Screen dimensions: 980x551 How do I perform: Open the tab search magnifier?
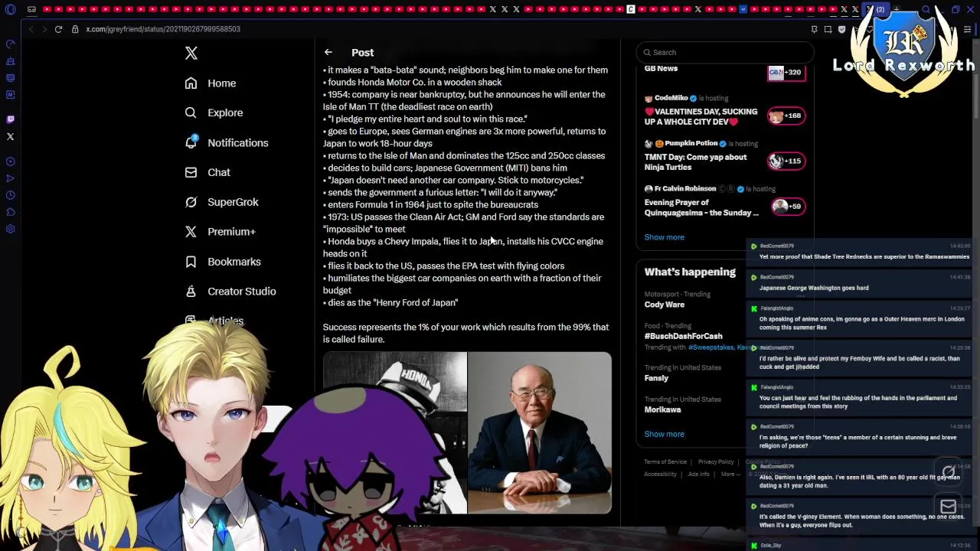(x=926, y=10)
